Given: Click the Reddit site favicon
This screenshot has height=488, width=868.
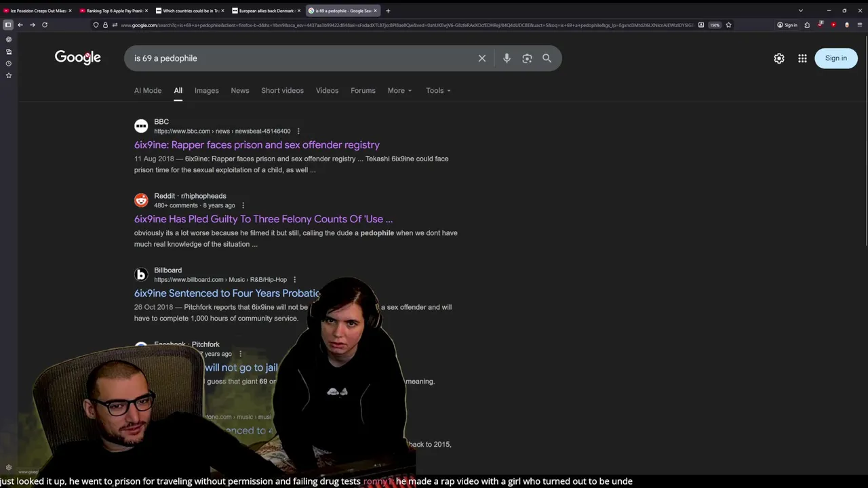Looking at the screenshot, I should [141, 200].
